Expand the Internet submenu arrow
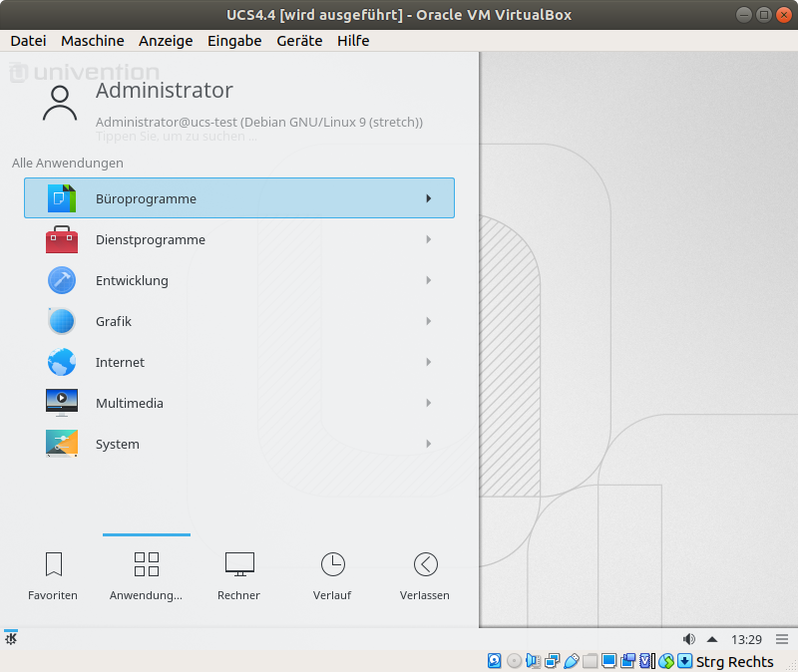 pyautogui.click(x=429, y=362)
